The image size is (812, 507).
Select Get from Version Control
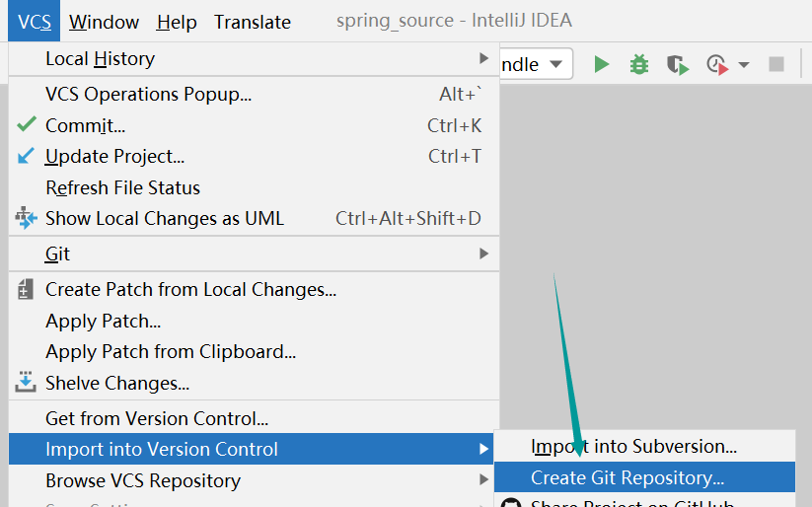click(254, 418)
